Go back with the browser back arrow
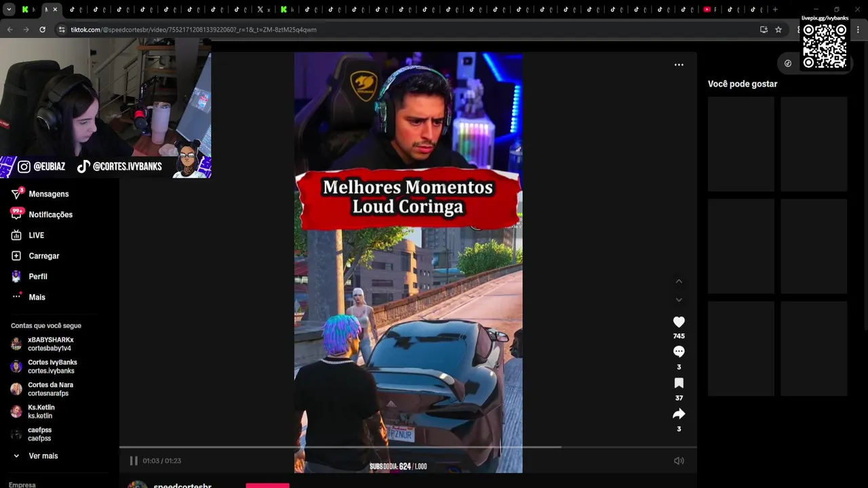The width and height of the screenshot is (868, 488). coord(9,30)
